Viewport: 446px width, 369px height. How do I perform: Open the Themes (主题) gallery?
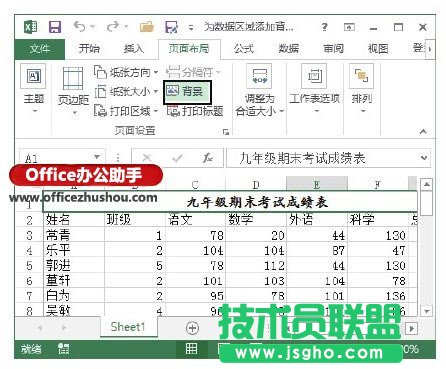click(33, 88)
